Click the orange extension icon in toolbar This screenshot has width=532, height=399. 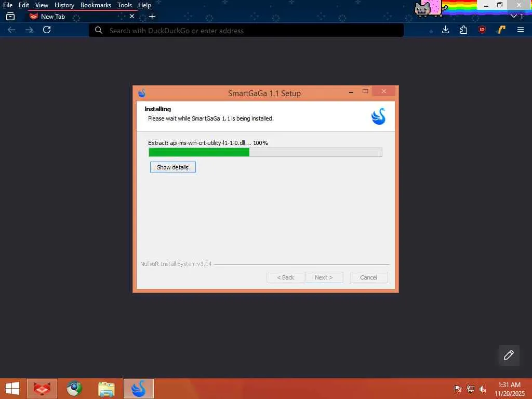click(501, 30)
